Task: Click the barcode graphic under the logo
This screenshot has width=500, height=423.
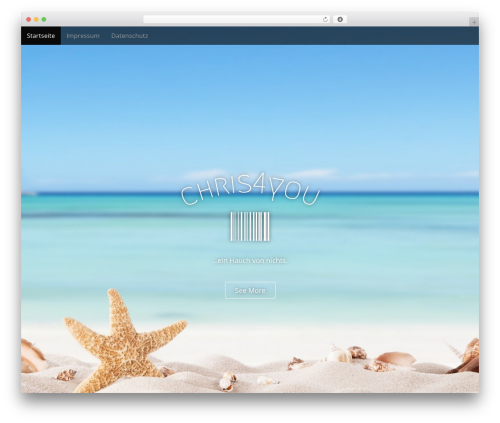Action: 250,226
